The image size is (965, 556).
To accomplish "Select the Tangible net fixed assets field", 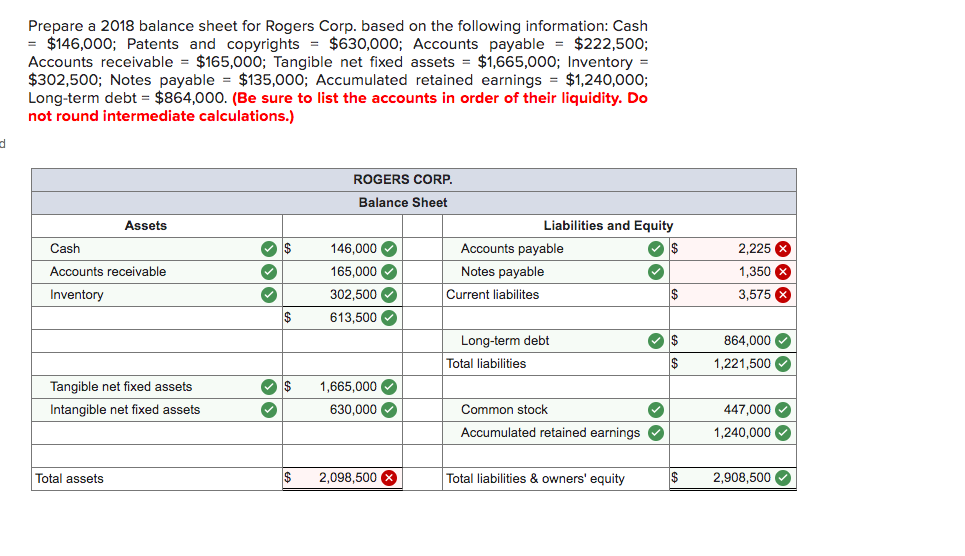I will click(157, 387).
